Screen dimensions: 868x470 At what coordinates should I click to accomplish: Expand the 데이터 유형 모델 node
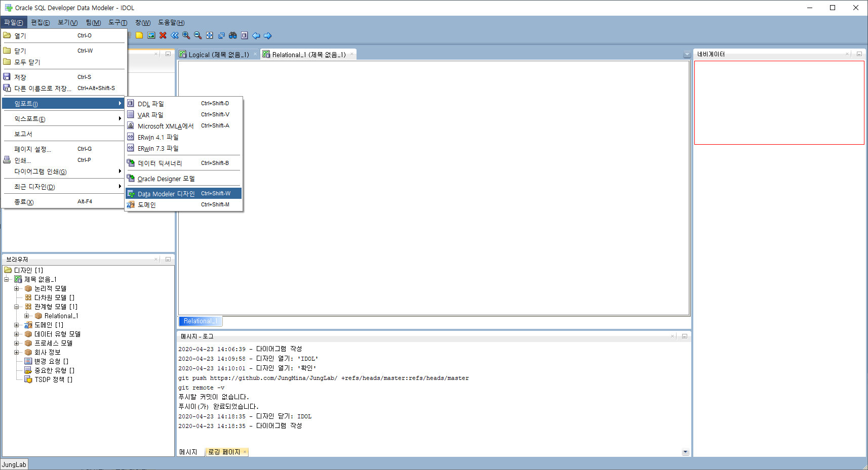coord(17,334)
